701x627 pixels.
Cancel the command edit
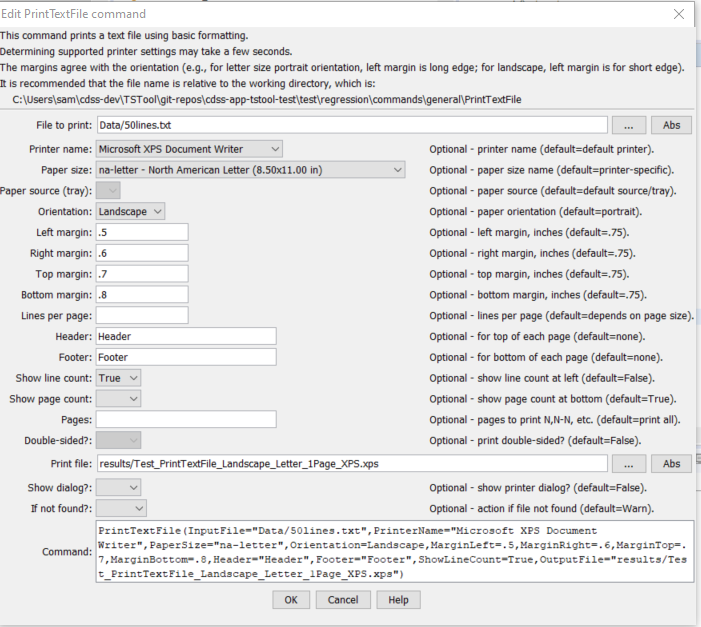click(343, 600)
